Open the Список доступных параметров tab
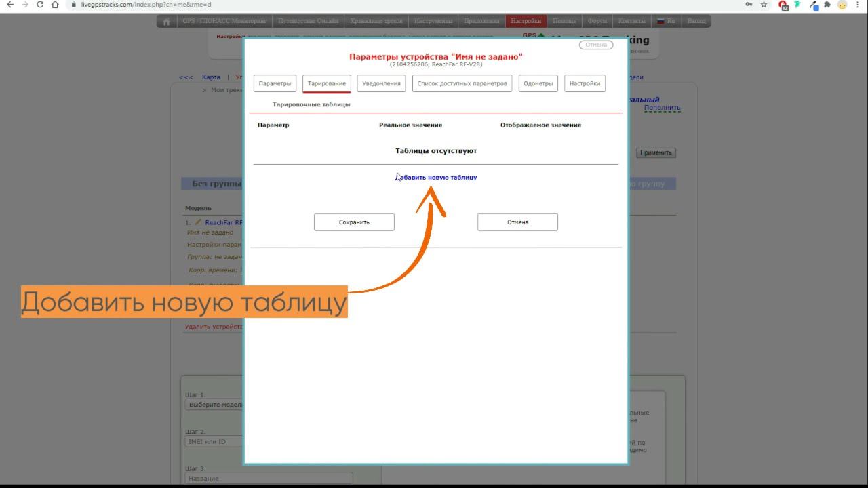Screen dimensions: 868x488 [x=462, y=83]
